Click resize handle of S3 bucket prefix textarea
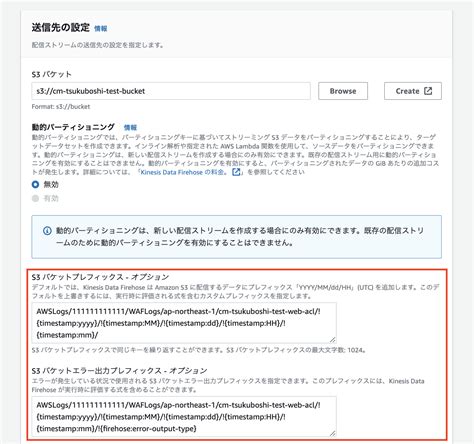 tap(332, 339)
